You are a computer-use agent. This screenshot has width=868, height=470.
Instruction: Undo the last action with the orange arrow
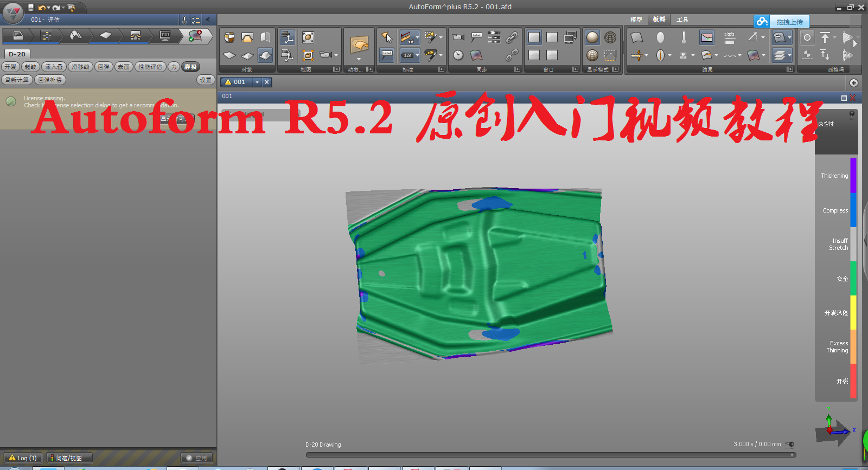pyautogui.click(x=41, y=8)
